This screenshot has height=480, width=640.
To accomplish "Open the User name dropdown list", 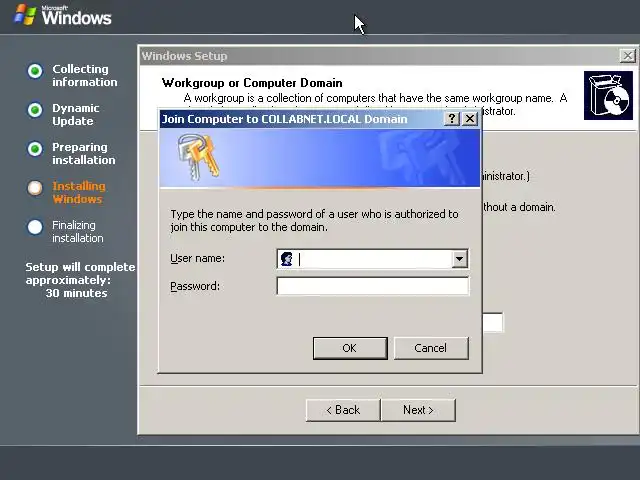I will pyautogui.click(x=459, y=259).
